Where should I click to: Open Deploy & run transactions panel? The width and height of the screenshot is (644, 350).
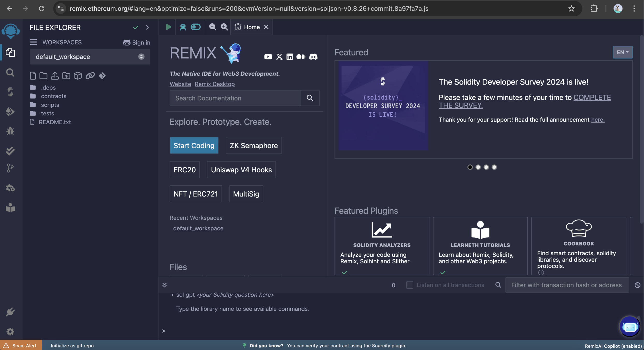tap(10, 111)
